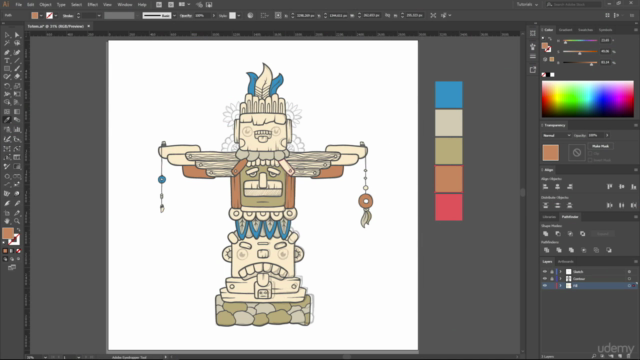Open the Effect menu
This screenshot has height=360, width=640.
(93, 4)
